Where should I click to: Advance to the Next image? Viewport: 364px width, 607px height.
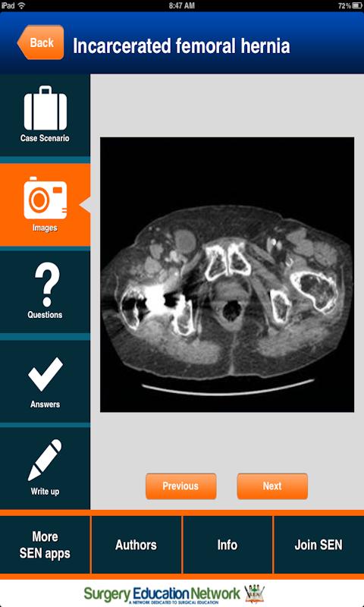click(272, 486)
